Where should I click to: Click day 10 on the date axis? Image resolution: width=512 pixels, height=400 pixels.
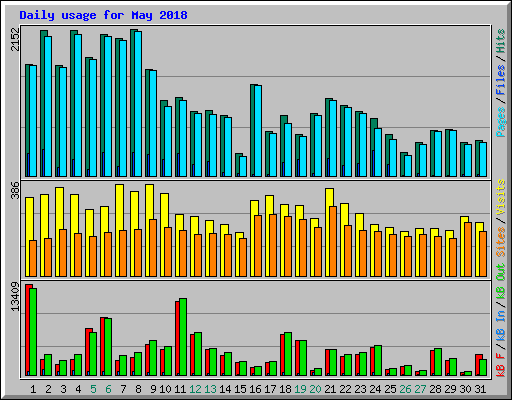[165, 389]
